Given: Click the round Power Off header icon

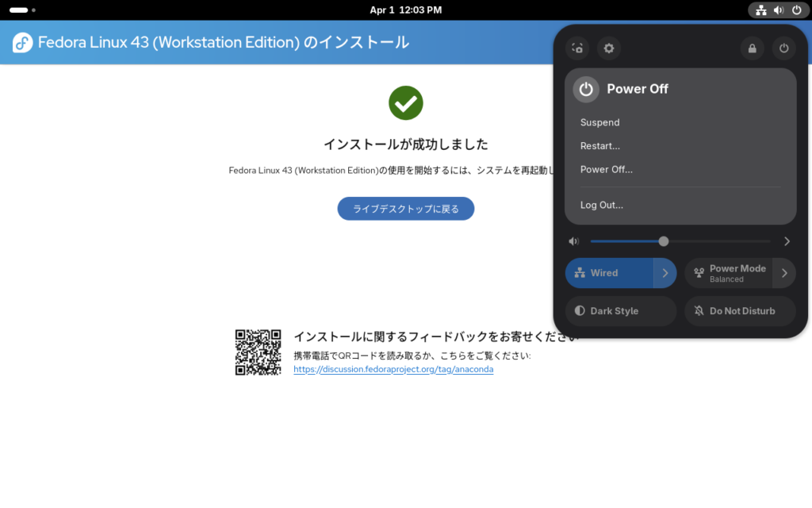Looking at the screenshot, I should (586, 89).
